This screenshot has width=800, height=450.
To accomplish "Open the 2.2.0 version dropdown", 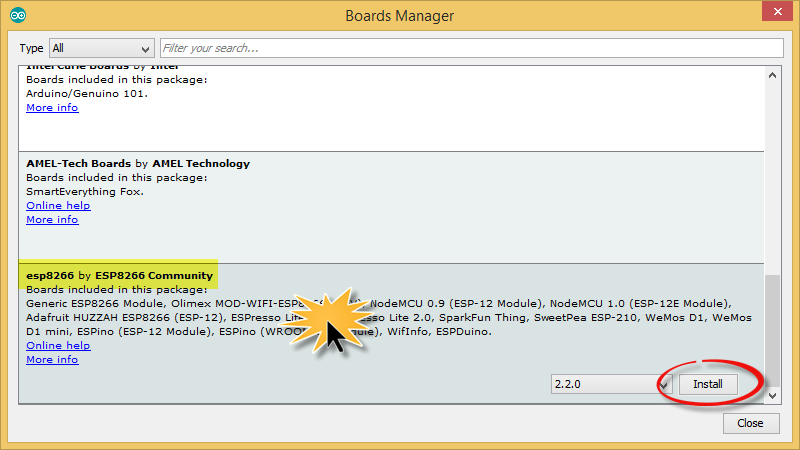I will tap(611, 384).
